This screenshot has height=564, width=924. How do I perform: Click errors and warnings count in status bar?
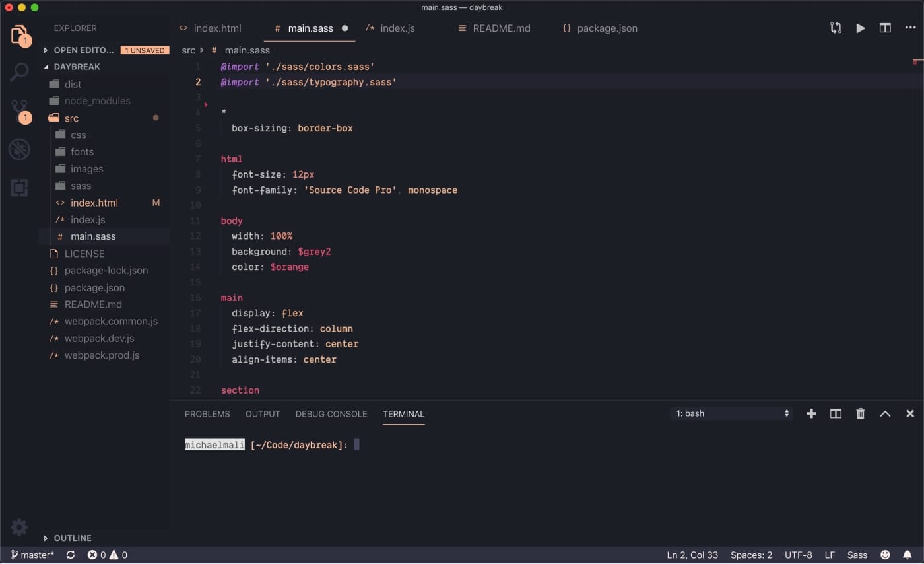pos(108,555)
